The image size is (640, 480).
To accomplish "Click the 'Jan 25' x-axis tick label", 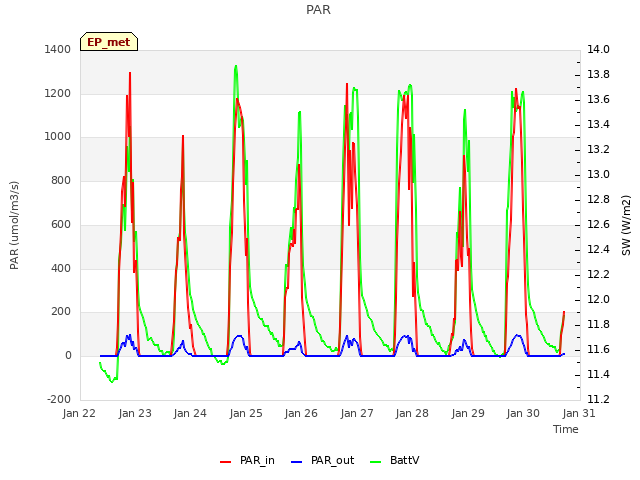I will (246, 413).
